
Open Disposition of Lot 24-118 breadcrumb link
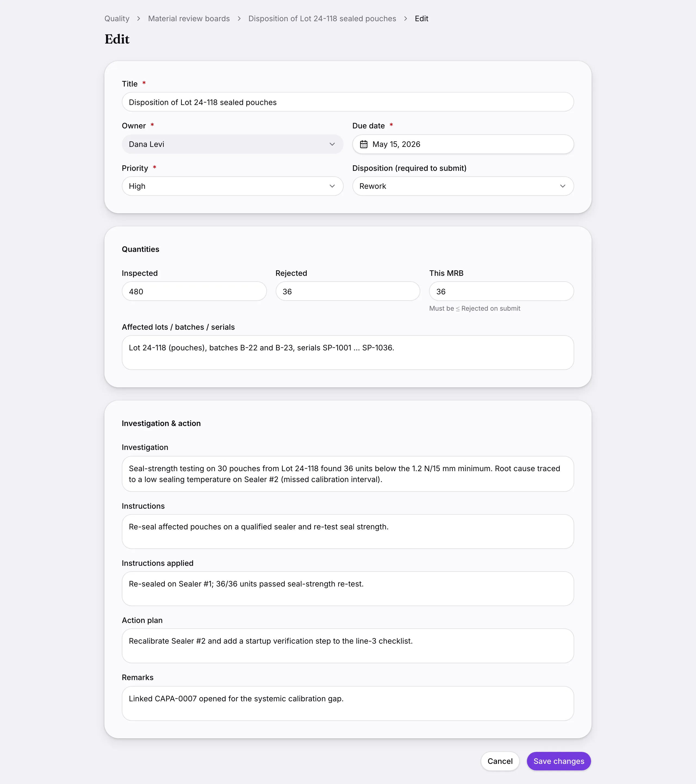[x=322, y=18]
